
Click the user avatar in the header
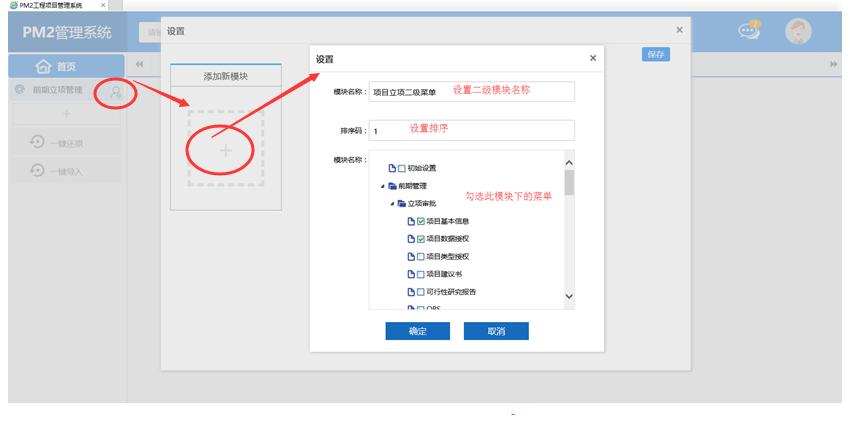coord(797,31)
